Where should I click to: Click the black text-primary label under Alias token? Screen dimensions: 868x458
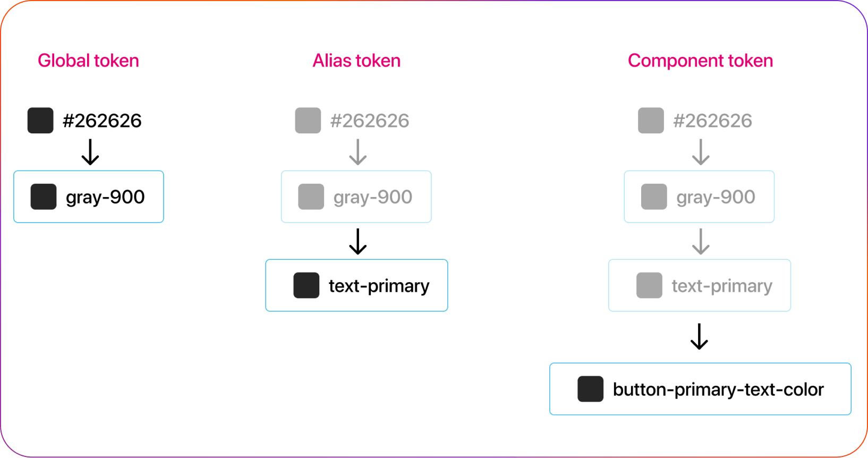click(x=379, y=286)
